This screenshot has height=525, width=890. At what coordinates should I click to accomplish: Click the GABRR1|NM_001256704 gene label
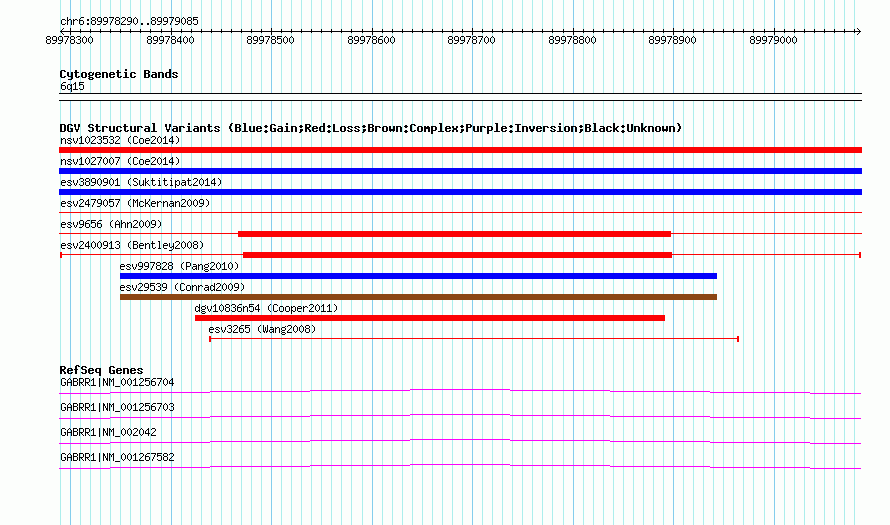[117, 383]
